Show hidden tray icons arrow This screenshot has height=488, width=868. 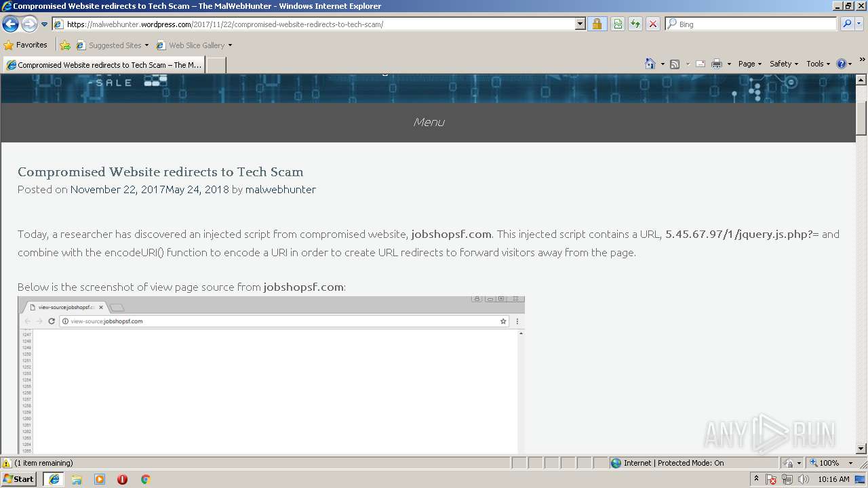pyautogui.click(x=757, y=479)
